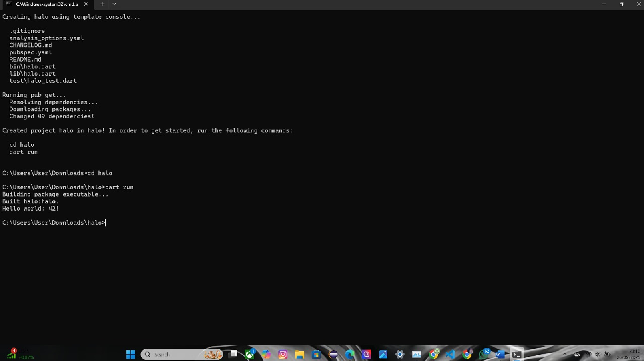Expand hidden icons in the system tray
Image resolution: width=644 pixels, height=361 pixels.
pyautogui.click(x=565, y=354)
